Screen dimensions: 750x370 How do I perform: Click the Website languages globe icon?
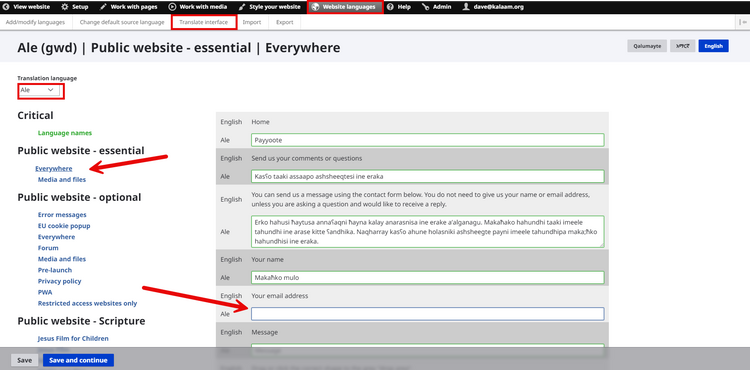click(315, 7)
